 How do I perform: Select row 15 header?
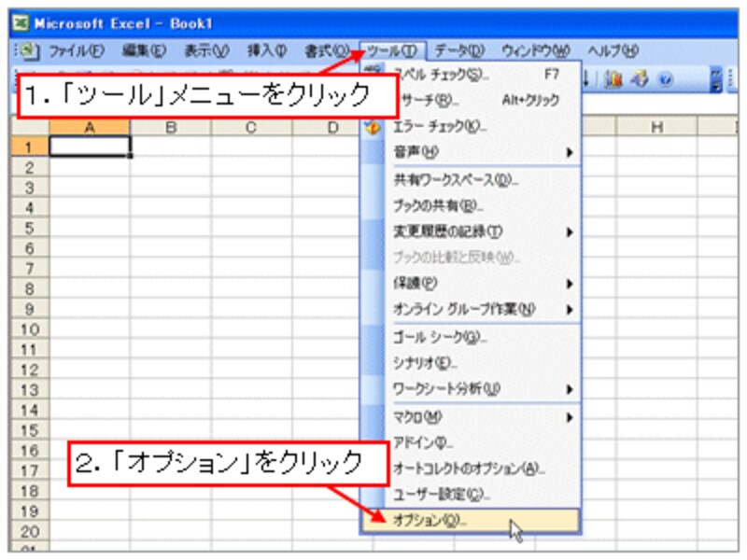30,430
